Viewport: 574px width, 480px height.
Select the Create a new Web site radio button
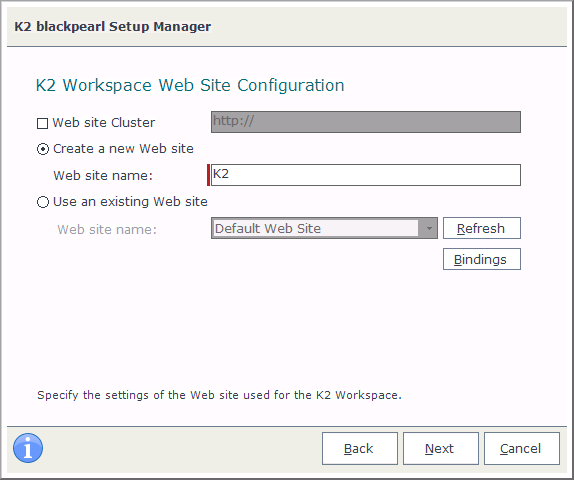(x=43, y=149)
